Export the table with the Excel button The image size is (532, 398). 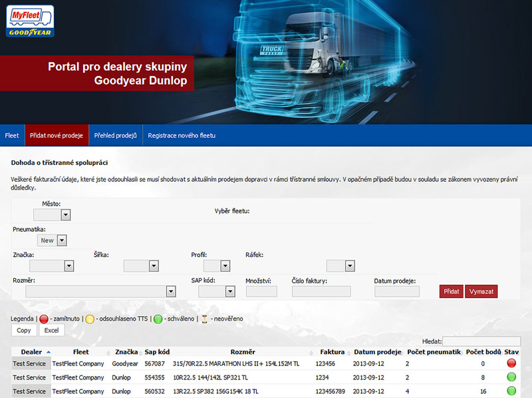52,330
